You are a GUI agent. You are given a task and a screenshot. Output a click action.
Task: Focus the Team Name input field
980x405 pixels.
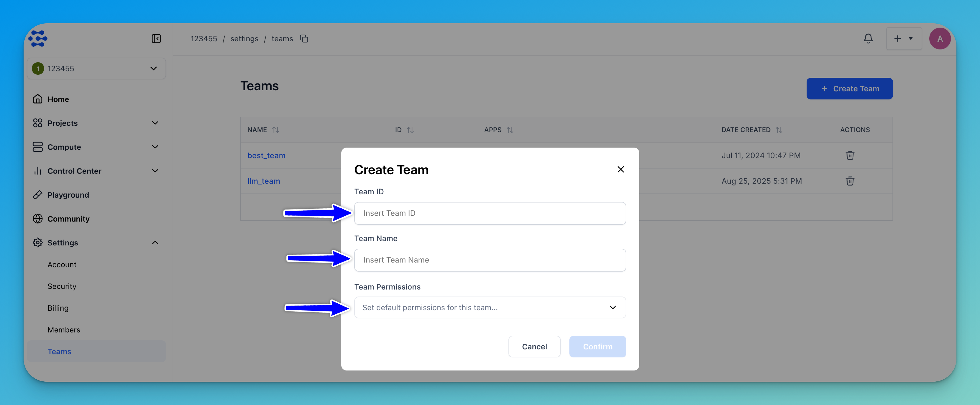point(490,260)
